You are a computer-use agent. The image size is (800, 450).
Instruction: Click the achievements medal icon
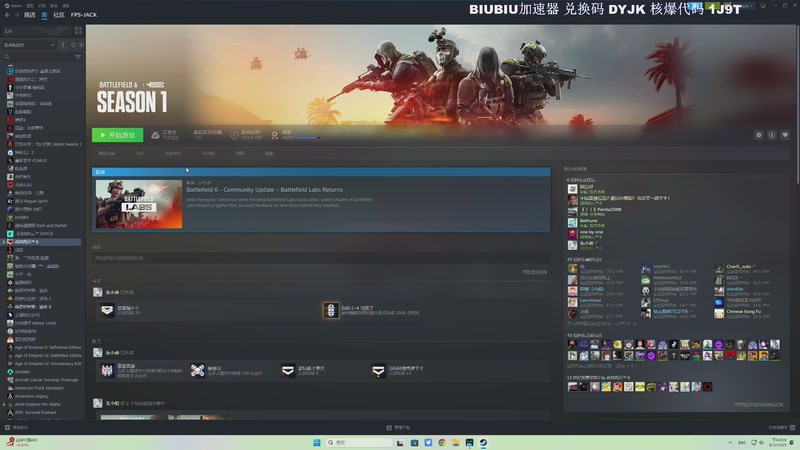tap(274, 135)
